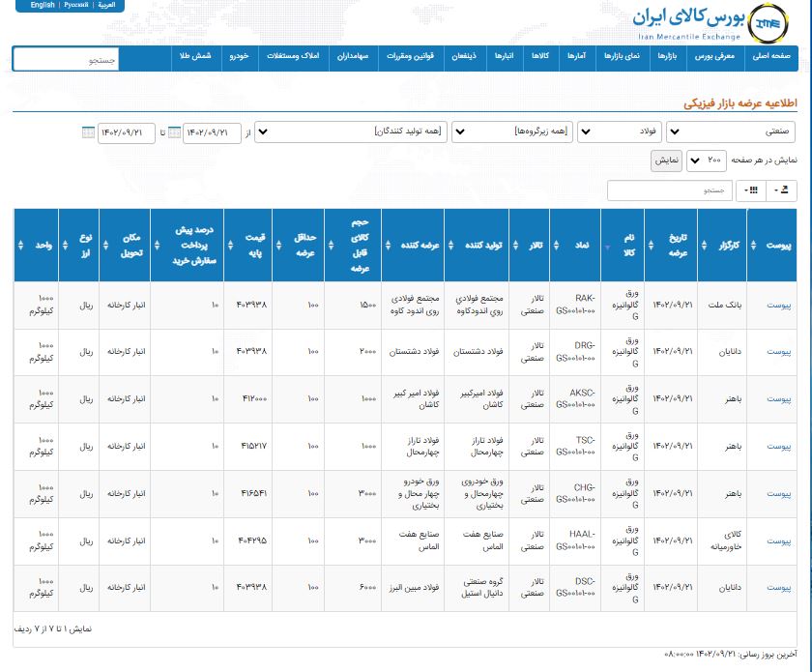Sort the table by تالار (hall) column
The height and width of the screenshot is (672, 812).
click(530, 245)
